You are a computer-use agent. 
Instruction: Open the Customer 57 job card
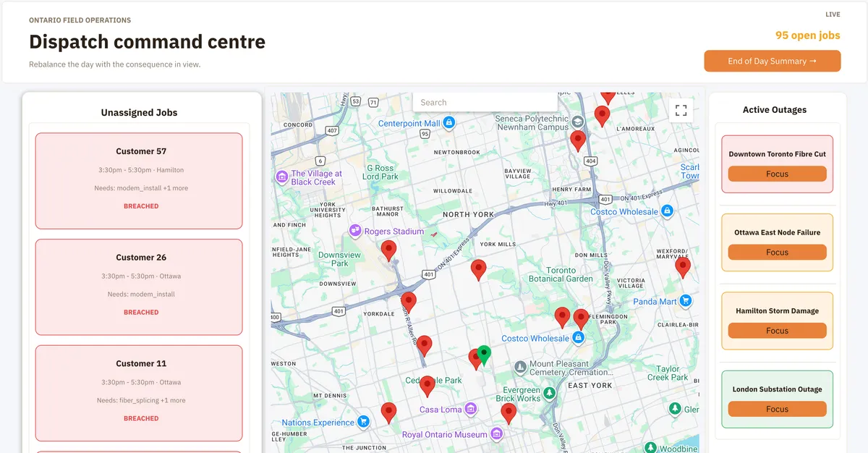point(139,181)
